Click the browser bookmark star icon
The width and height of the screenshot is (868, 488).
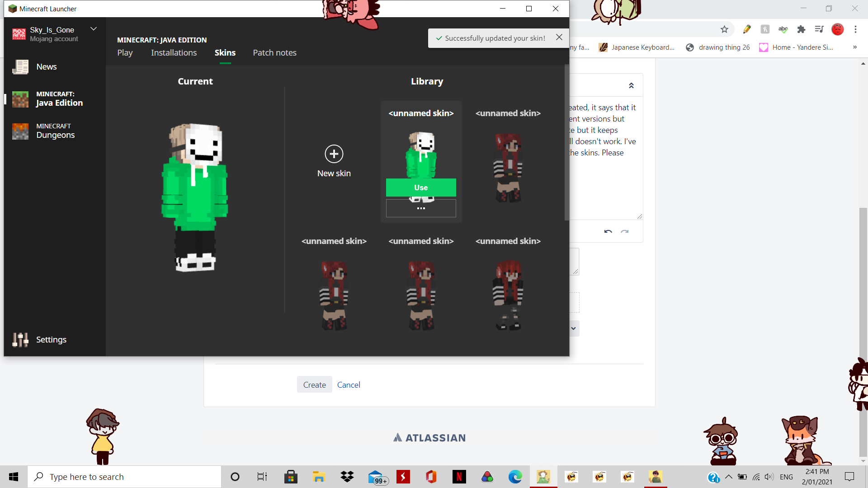click(x=724, y=29)
